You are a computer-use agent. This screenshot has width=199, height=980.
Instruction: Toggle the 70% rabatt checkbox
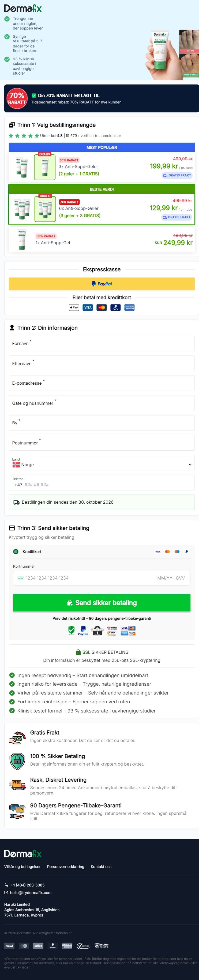[x=34, y=95]
